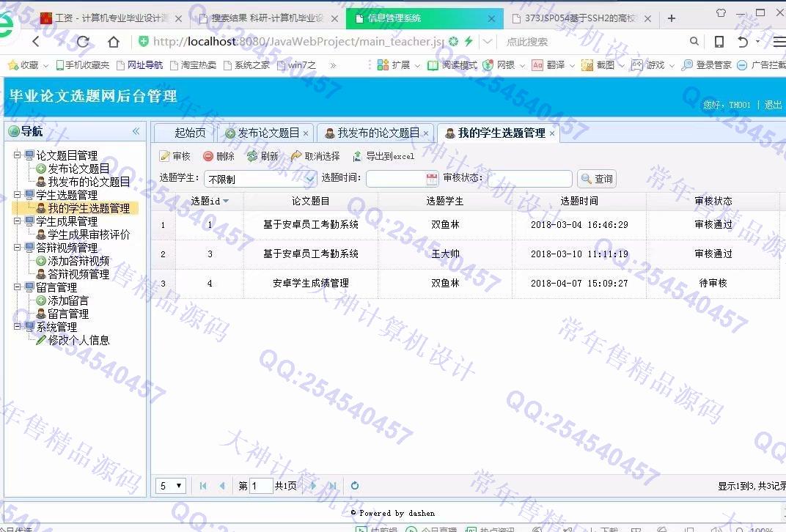Viewport: 786px width, 532px height.
Task: Click the 选题学生 column header
Action: pos(445,201)
